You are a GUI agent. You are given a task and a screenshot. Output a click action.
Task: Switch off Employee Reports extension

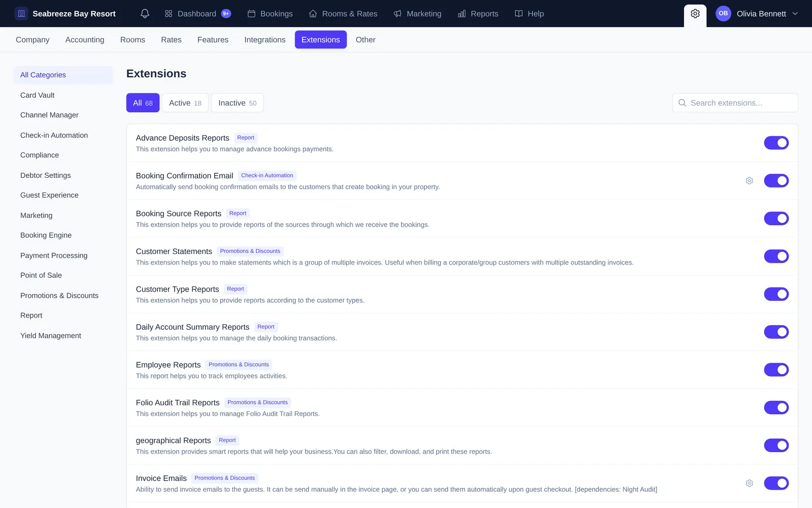[x=776, y=370]
